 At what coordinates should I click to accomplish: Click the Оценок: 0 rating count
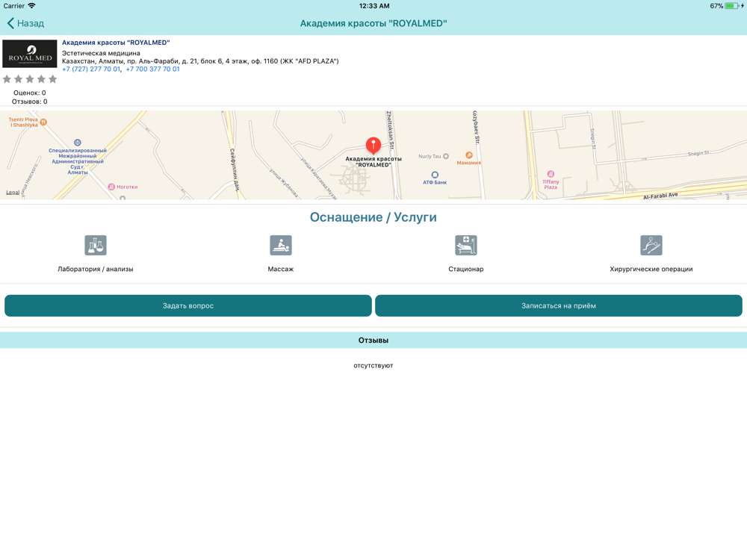(x=30, y=93)
